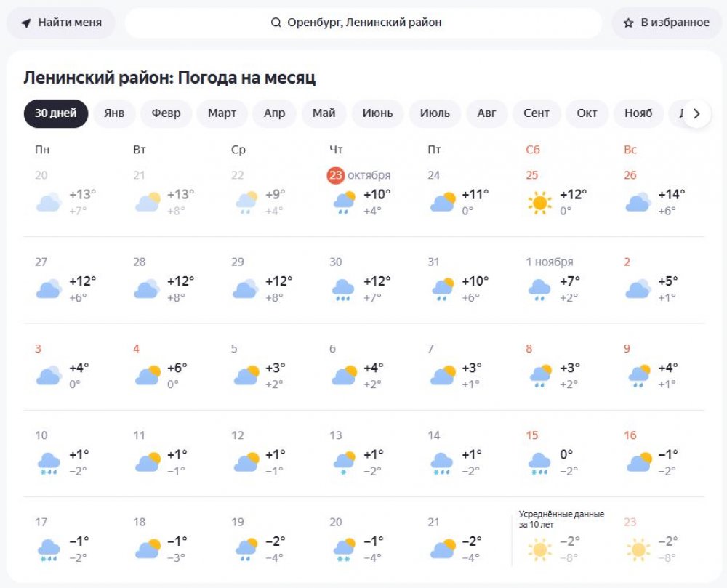
Task: Switch to the Янв month tab
Action: point(114,113)
